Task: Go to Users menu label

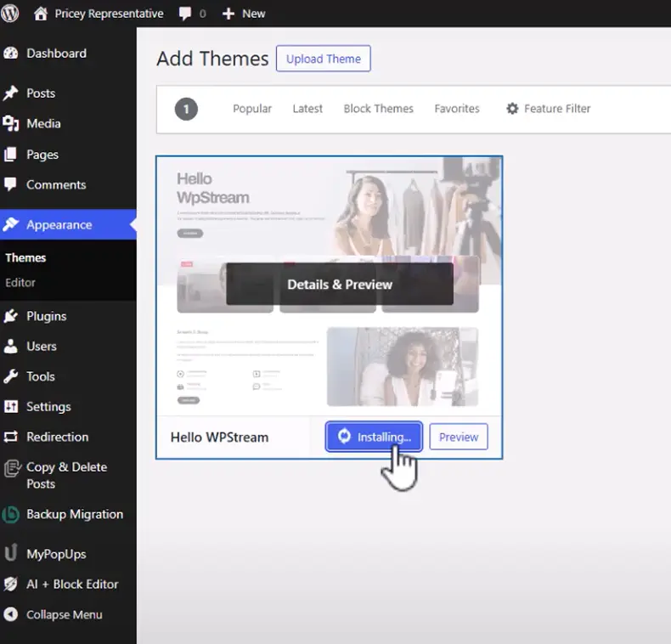Action: pos(42,346)
